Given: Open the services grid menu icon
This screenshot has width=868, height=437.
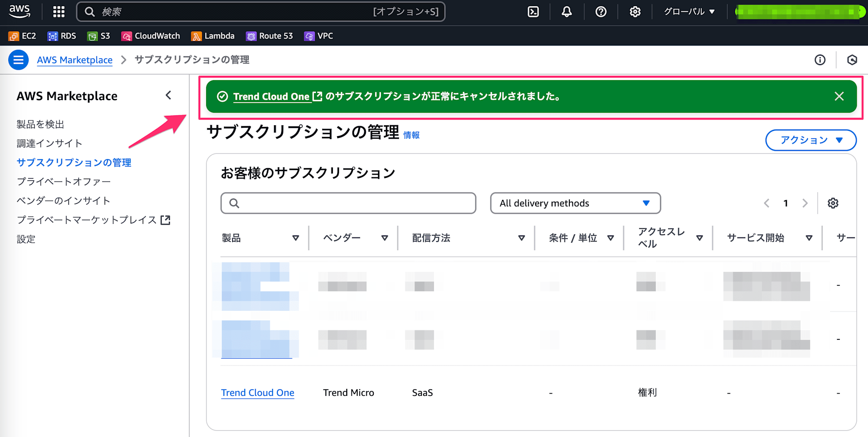Looking at the screenshot, I should [x=59, y=12].
